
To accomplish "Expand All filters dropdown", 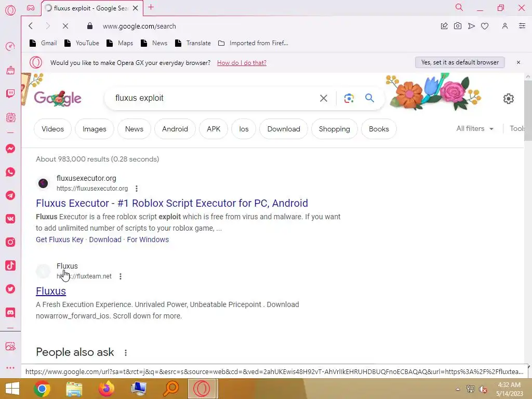I will click(475, 129).
